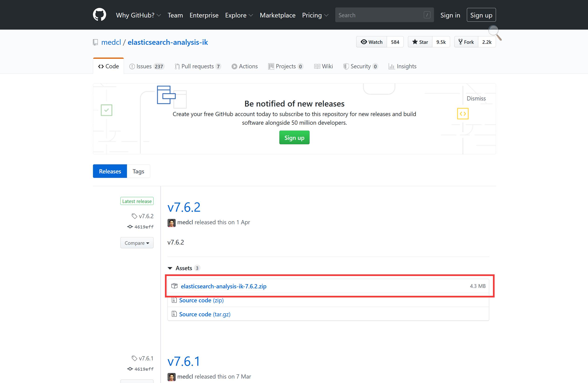Toggle Watch for this repository
Screen dimensions: 588x383
point(371,42)
